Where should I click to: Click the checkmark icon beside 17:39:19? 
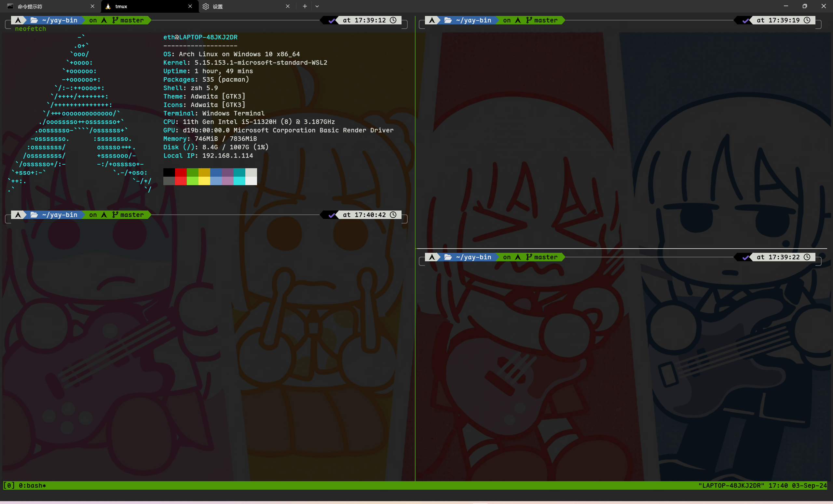click(x=745, y=20)
